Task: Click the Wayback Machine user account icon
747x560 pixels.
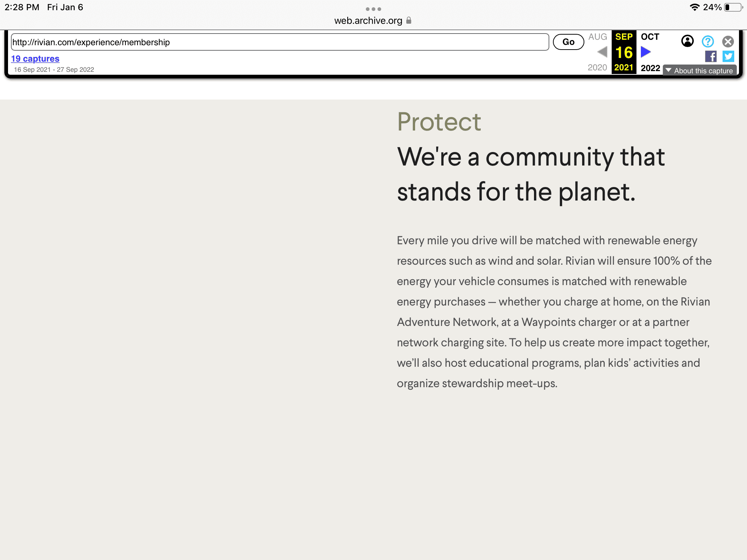Action: (687, 41)
